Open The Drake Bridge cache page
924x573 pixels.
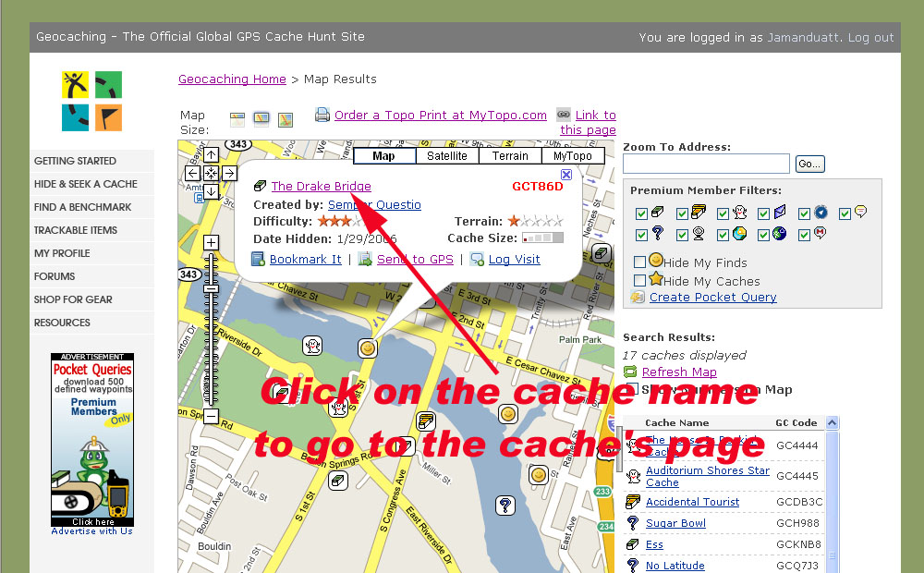coord(322,187)
